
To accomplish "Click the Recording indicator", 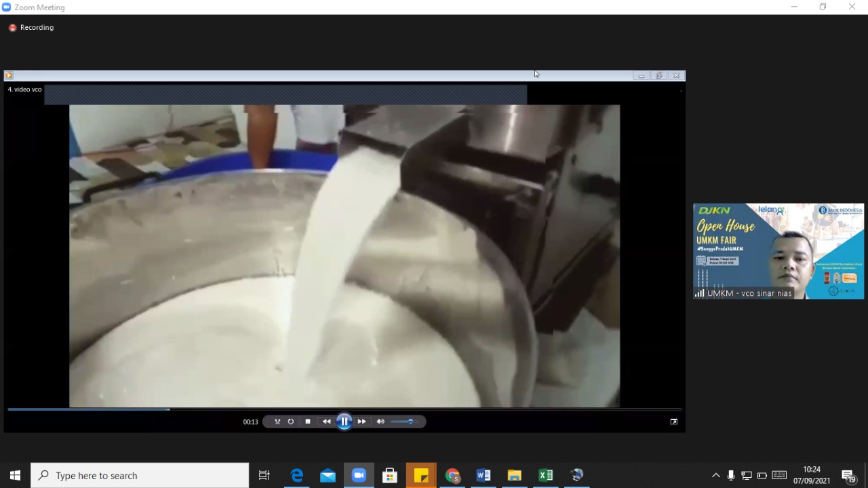I will [x=31, y=28].
